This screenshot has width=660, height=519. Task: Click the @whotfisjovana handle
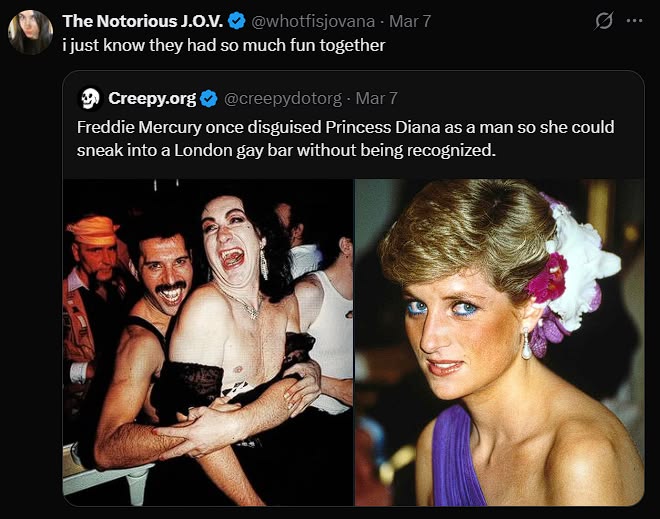point(311,20)
